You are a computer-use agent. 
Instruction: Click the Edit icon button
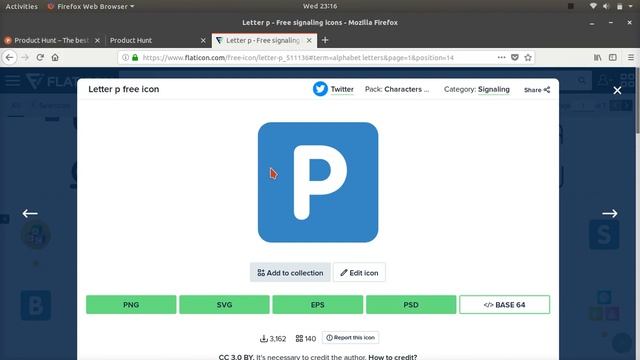pyautogui.click(x=359, y=272)
